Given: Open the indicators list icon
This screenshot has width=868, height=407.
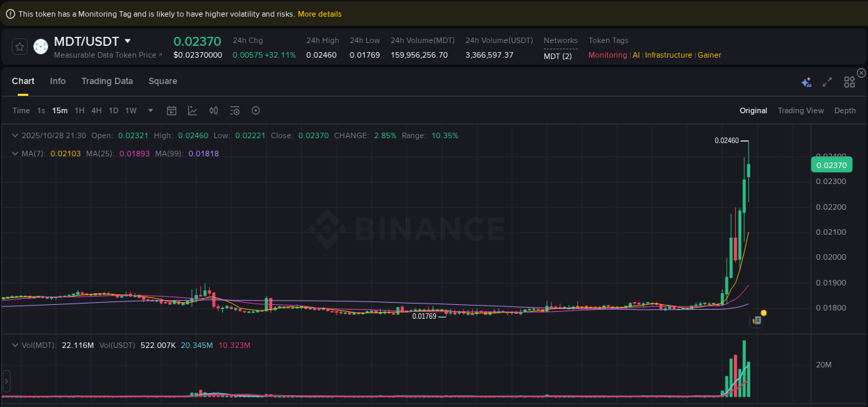Looking at the screenshot, I should coord(235,110).
